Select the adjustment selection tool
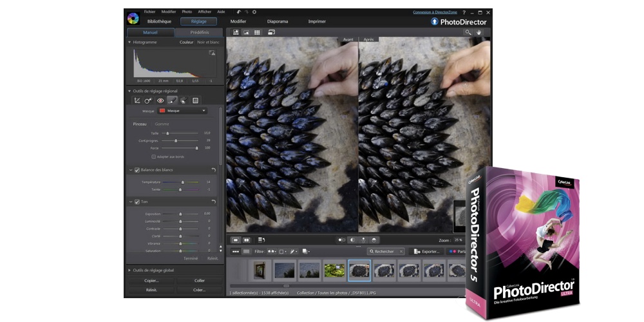The width and height of the screenshot is (644, 322). pos(184,100)
